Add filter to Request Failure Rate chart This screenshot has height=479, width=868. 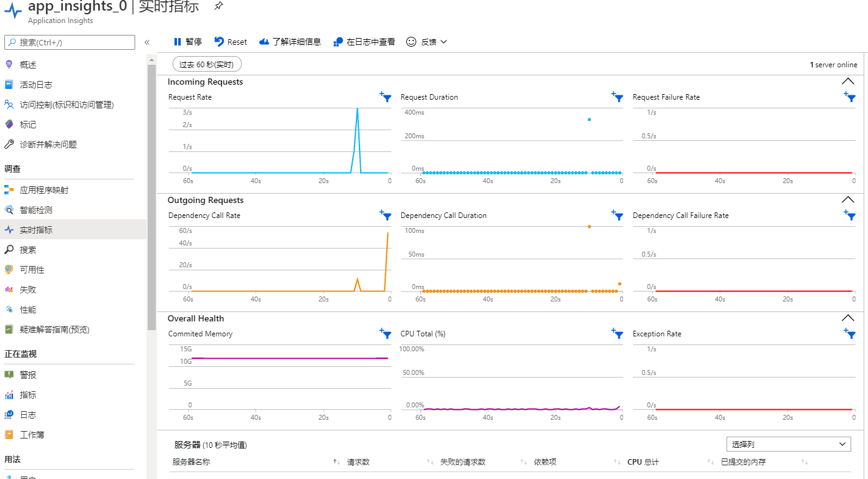tap(850, 97)
